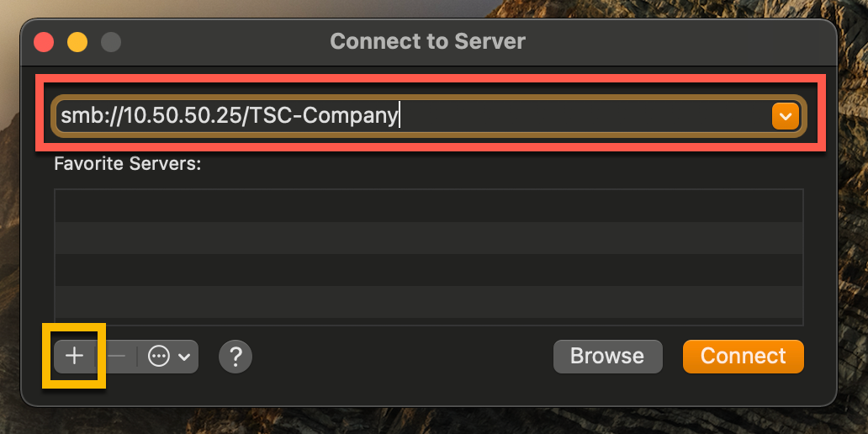
Task: Click the "Connect to Server" window title
Action: pos(427,41)
